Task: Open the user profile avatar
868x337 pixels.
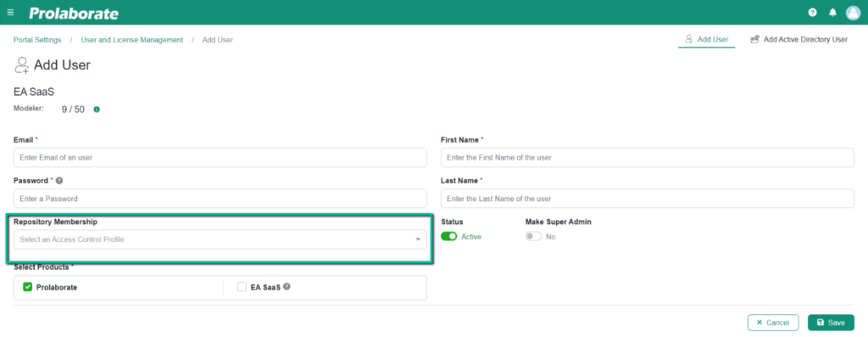Action: pyautogui.click(x=853, y=13)
